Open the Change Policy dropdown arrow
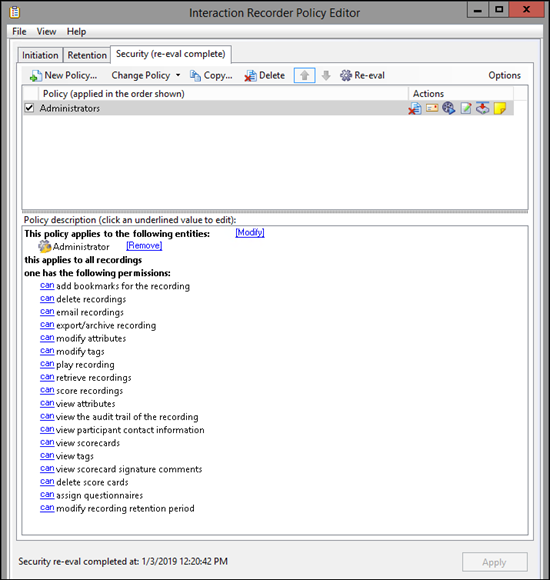The height and width of the screenshot is (580, 550). (178, 75)
